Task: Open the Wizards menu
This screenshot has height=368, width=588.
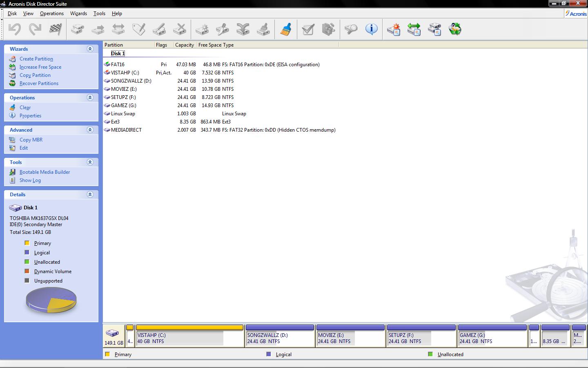Action: pyautogui.click(x=78, y=13)
